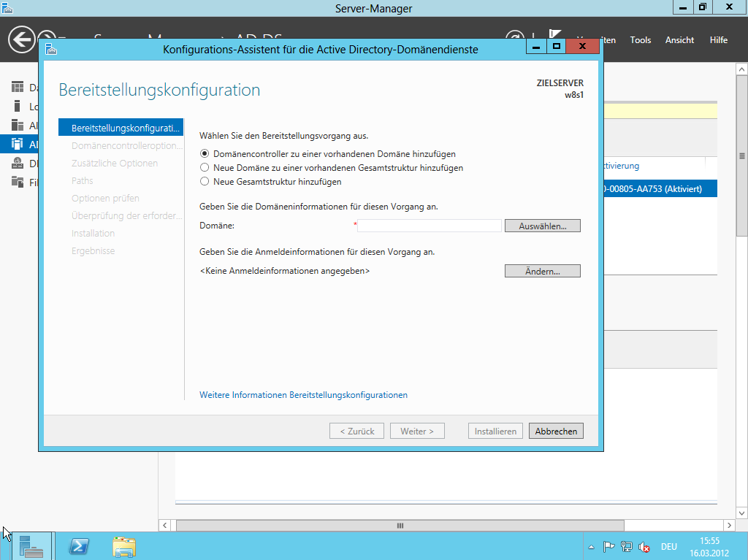Open the network icon in system tray
748x560 pixels.
tap(626, 547)
